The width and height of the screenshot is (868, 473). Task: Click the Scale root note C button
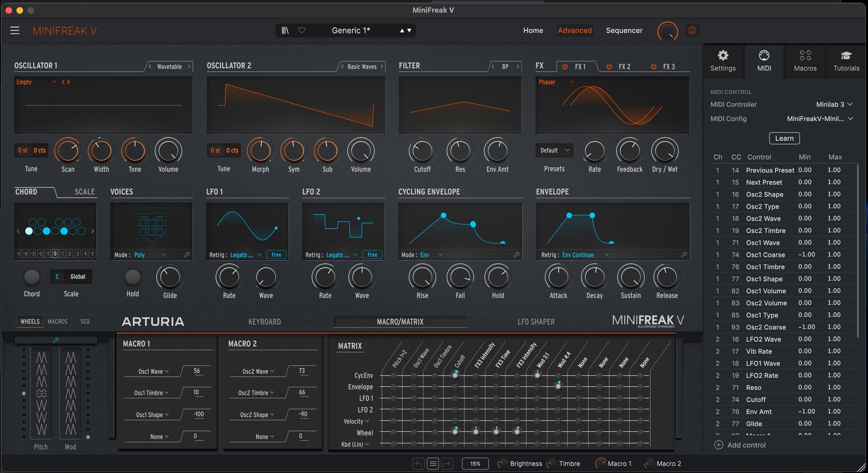click(x=57, y=277)
